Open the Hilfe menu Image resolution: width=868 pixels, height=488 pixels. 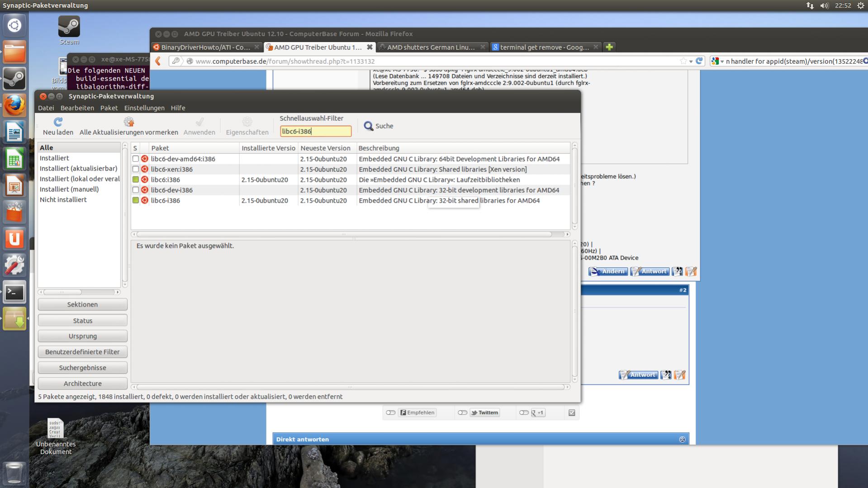tap(178, 108)
